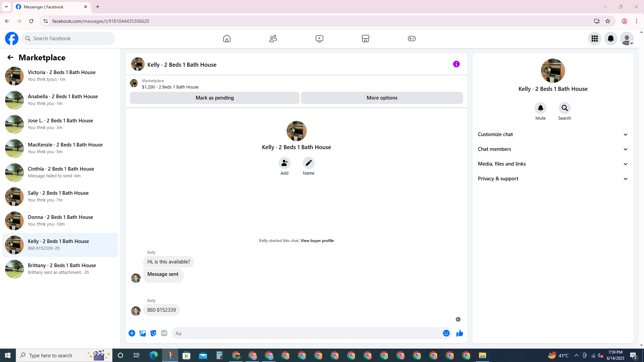Expand Chat members section

553,149
